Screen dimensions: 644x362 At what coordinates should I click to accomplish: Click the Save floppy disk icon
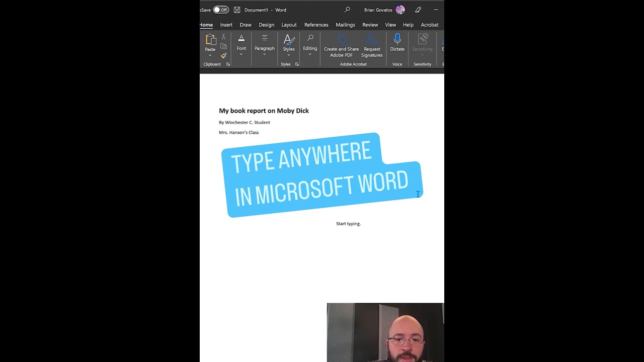pos(237,10)
